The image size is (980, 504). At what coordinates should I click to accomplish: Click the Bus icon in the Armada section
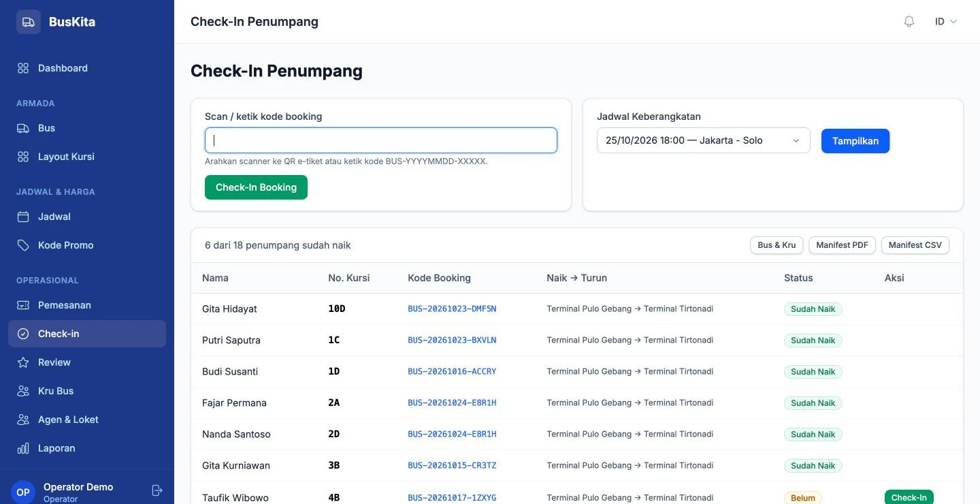pyautogui.click(x=23, y=128)
